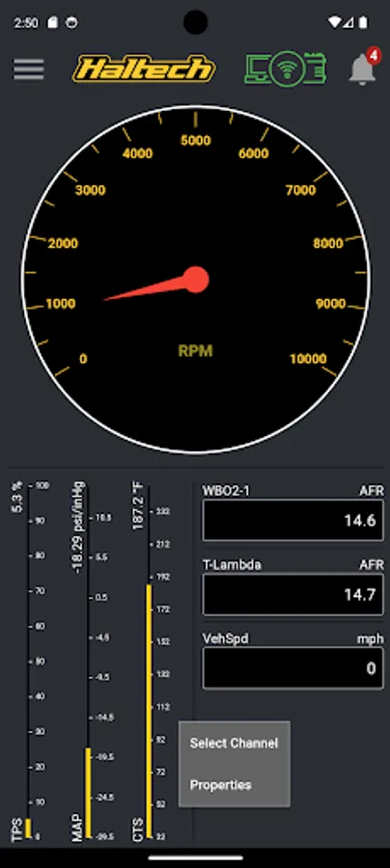The width and height of the screenshot is (390, 868).
Task: Open notifications bell with 4 alerts
Action: point(364,67)
